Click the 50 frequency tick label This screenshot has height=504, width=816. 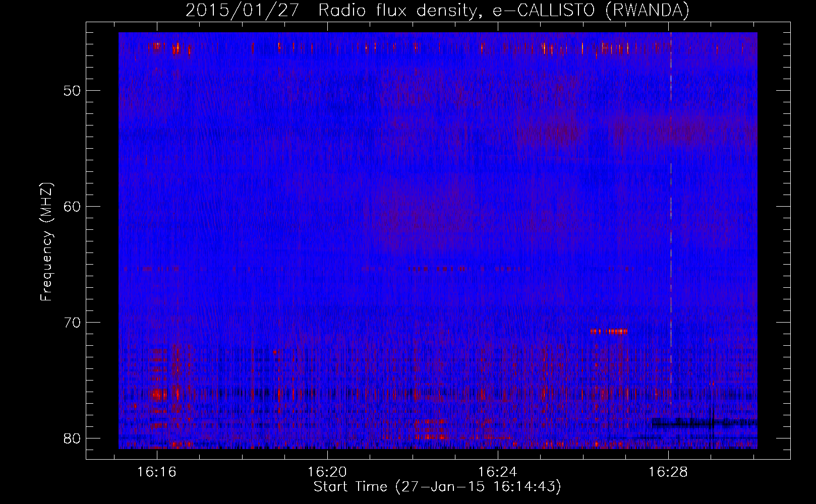[72, 91]
